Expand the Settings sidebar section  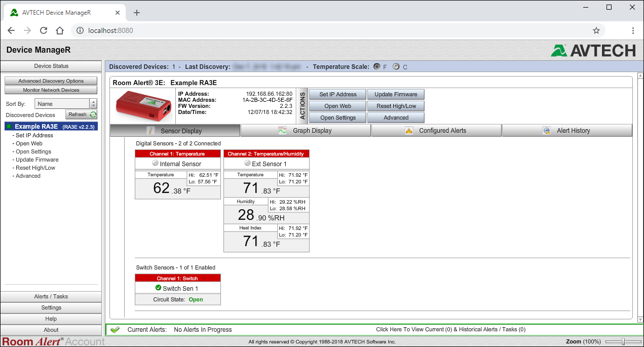51,307
